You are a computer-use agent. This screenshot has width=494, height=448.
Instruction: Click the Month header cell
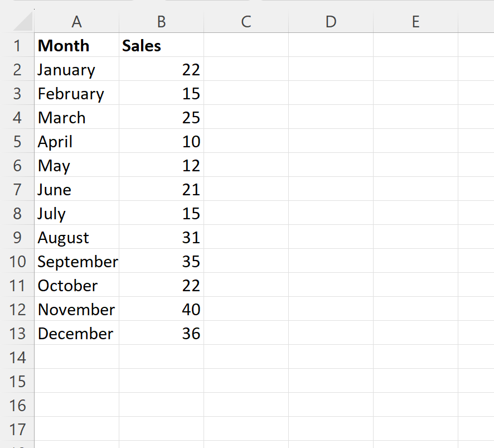pyautogui.click(x=76, y=46)
